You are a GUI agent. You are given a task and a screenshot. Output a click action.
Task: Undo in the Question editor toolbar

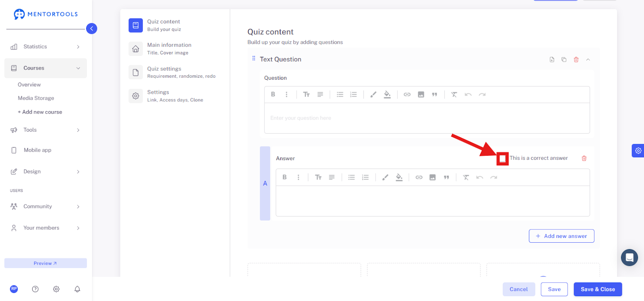pos(468,95)
